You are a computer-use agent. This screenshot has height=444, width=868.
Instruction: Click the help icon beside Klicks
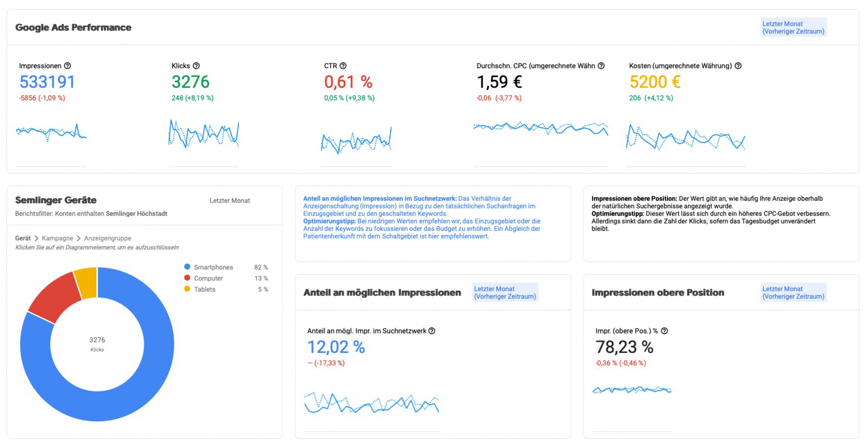click(x=196, y=66)
